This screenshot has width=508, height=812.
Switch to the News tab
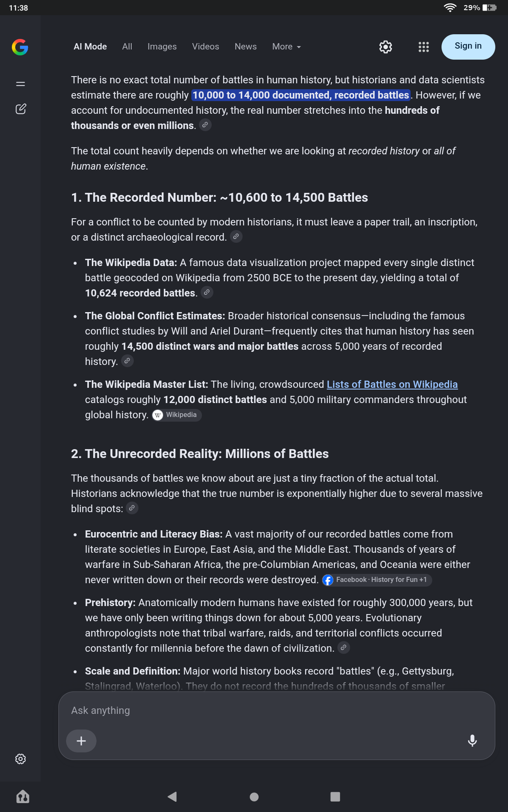tap(246, 47)
